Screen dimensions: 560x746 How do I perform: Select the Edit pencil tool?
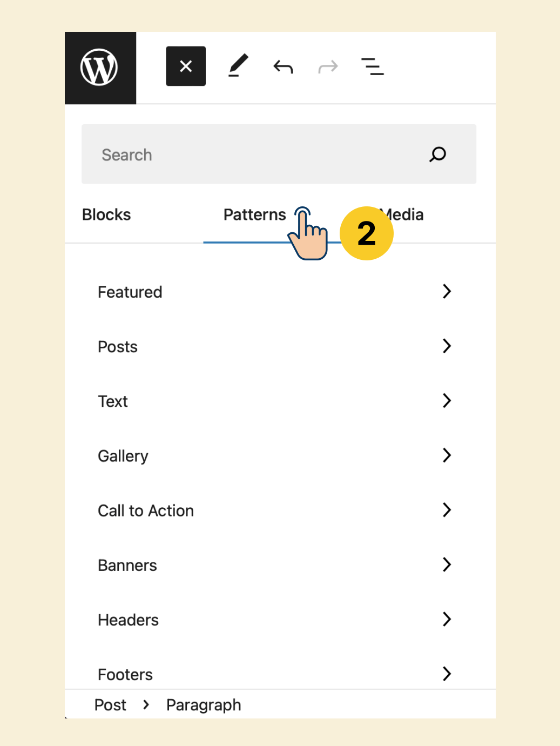(x=238, y=66)
